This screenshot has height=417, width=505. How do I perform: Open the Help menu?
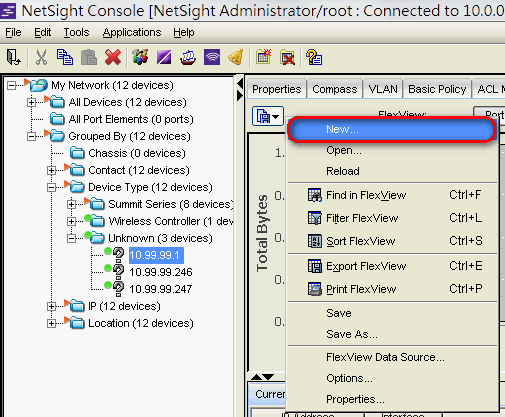(184, 32)
